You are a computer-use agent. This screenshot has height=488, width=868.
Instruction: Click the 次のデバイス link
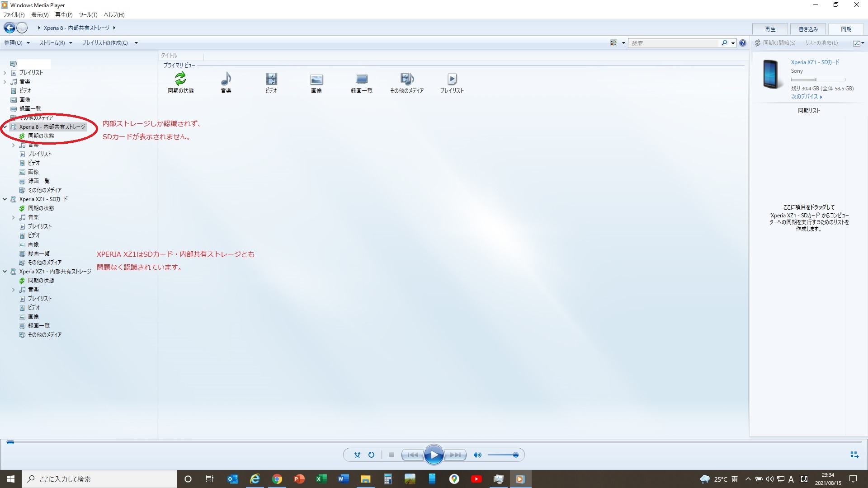807,97
